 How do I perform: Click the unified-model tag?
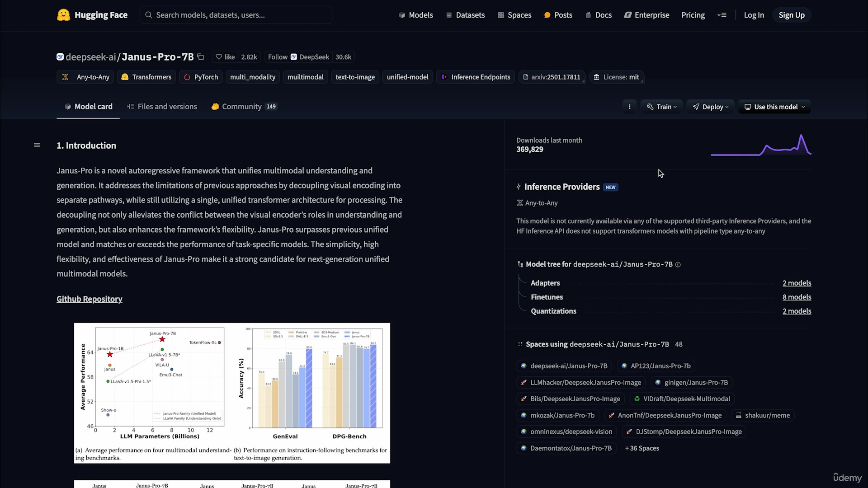(407, 77)
